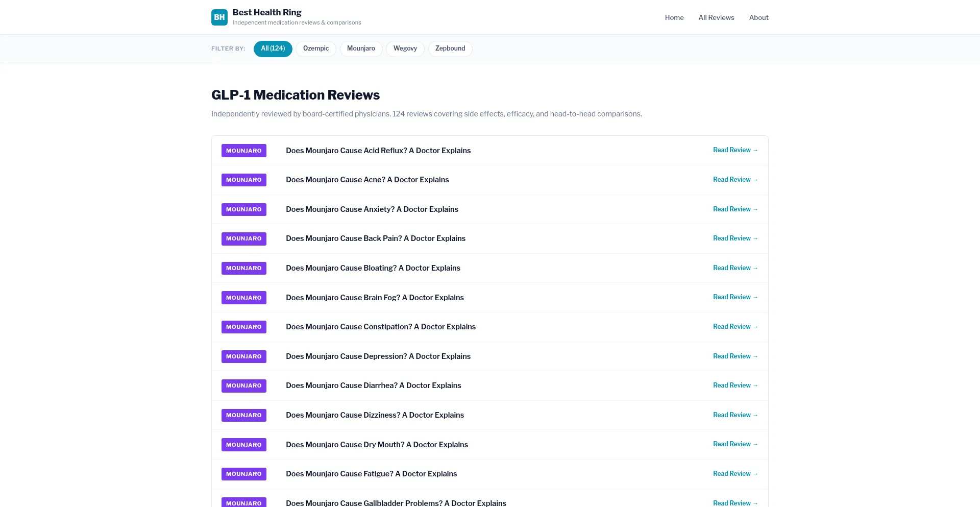Open the Mounjaro Depression review title
Viewport: 980px width, 507px height.
(x=378, y=356)
